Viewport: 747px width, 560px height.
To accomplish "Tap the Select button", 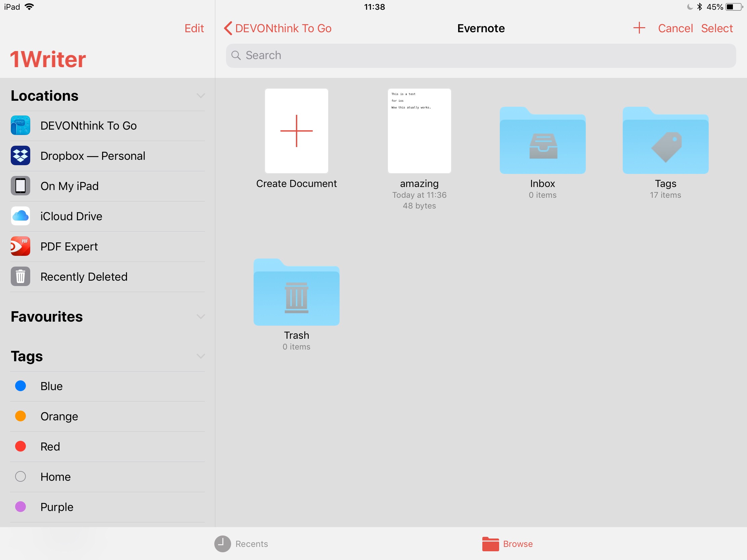I will [x=717, y=28].
